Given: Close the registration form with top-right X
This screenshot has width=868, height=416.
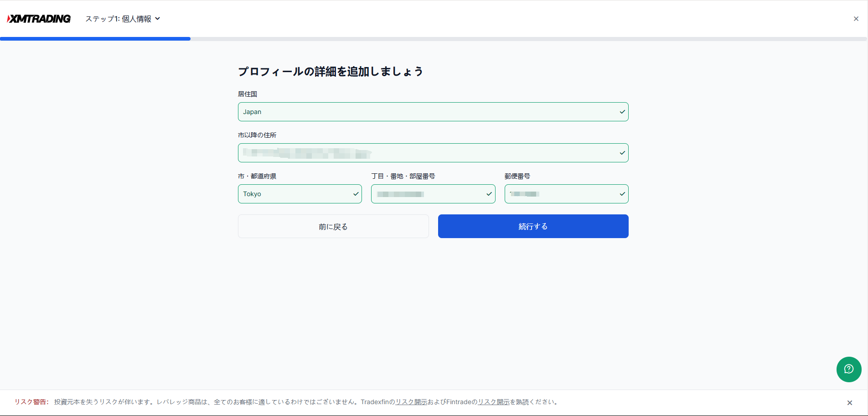Looking at the screenshot, I should point(856,19).
